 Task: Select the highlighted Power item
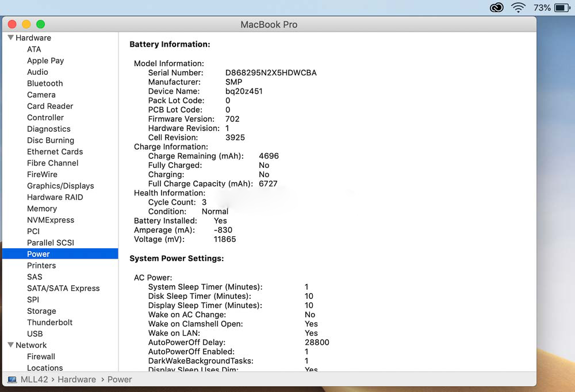[x=60, y=253]
